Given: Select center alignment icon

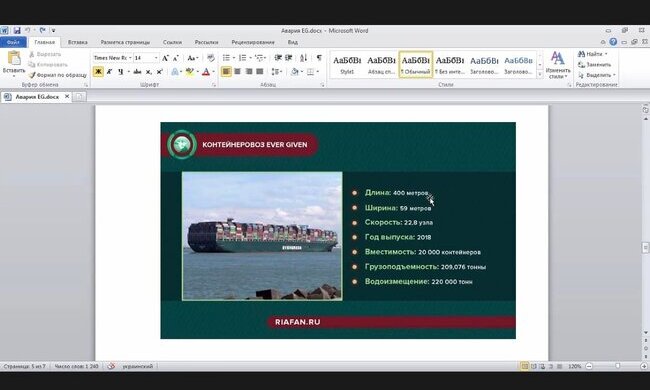Looking at the screenshot, I should [x=238, y=72].
